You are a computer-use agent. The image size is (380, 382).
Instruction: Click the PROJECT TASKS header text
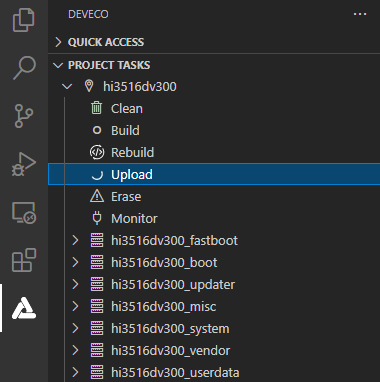(x=109, y=65)
